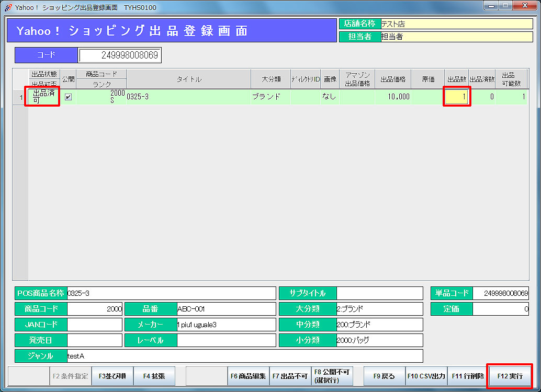Click the 出品価格 column header
This screenshot has width=541, height=392.
tap(393, 79)
